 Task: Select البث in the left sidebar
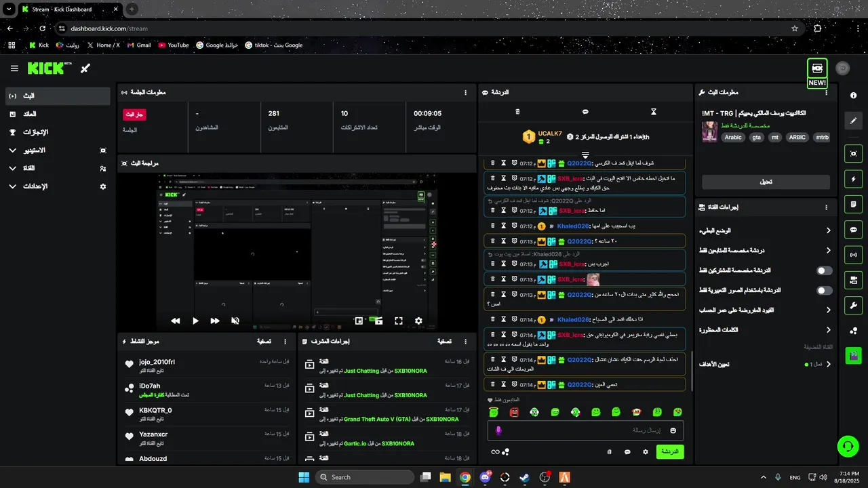coord(58,96)
